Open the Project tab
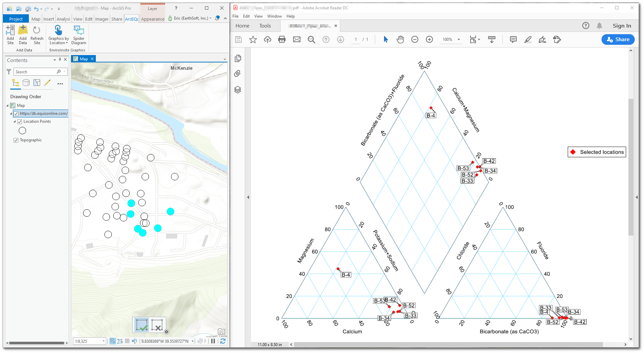Viewport: 644px width, 353px height. click(16, 19)
